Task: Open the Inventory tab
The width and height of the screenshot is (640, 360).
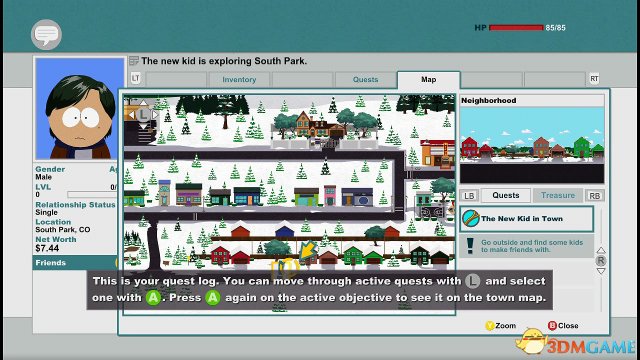Action: pyautogui.click(x=239, y=80)
